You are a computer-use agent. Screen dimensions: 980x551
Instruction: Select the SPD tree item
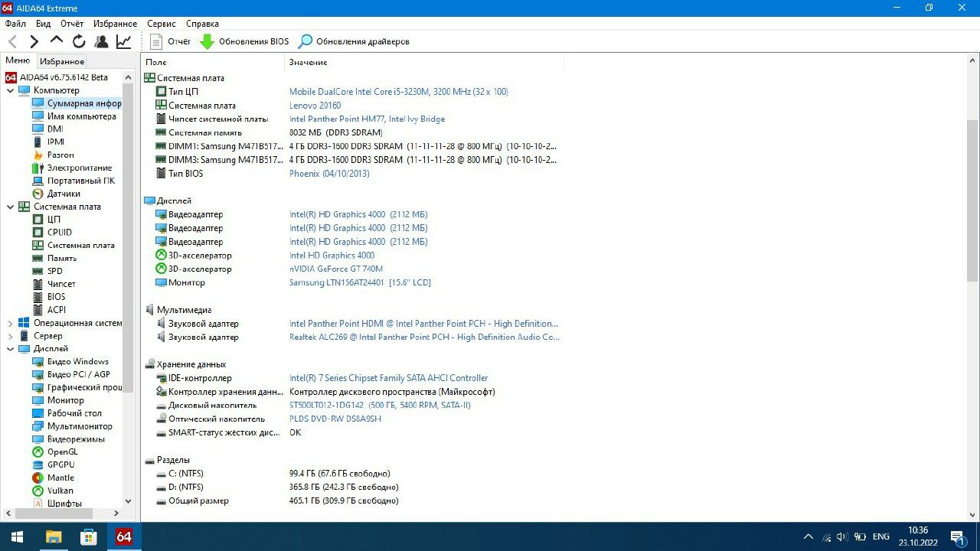(47, 271)
